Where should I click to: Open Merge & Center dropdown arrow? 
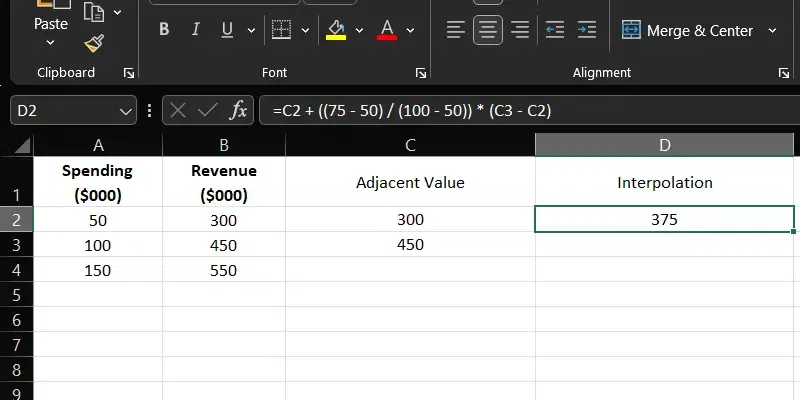(772, 31)
